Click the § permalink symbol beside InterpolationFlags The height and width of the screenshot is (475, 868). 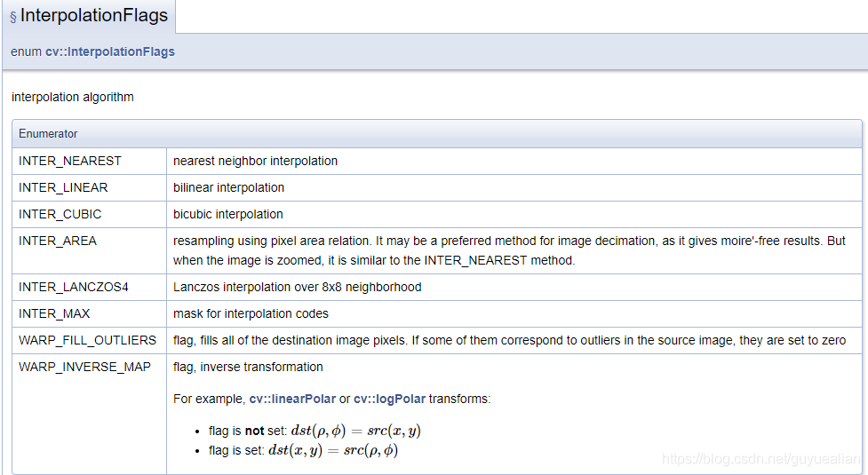[x=13, y=17]
